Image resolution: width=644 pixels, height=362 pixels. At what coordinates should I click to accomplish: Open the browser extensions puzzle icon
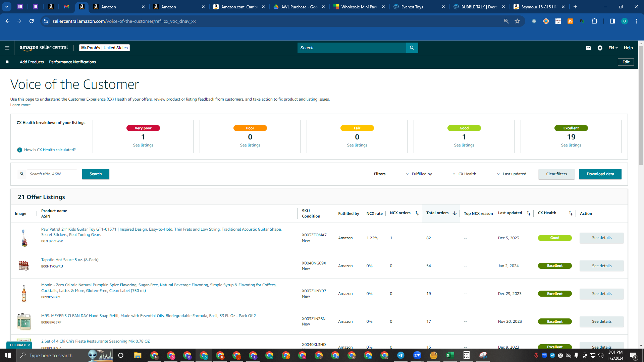(x=594, y=21)
